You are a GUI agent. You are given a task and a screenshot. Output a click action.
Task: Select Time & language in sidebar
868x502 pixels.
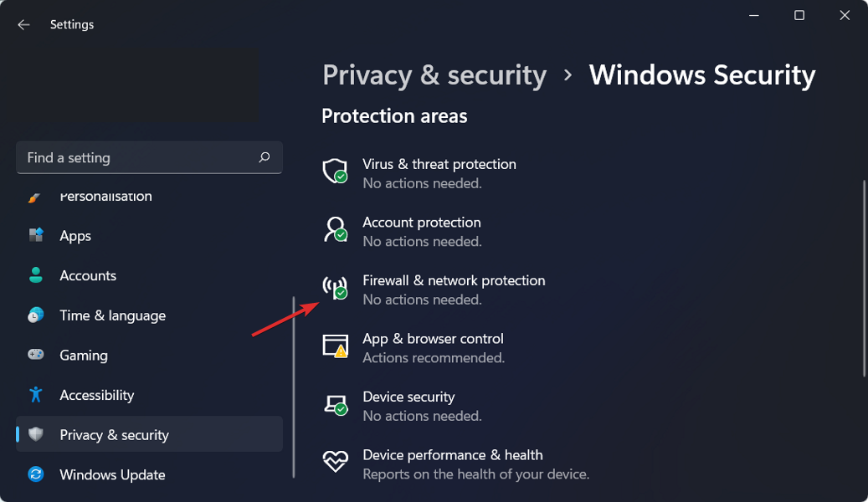112,315
